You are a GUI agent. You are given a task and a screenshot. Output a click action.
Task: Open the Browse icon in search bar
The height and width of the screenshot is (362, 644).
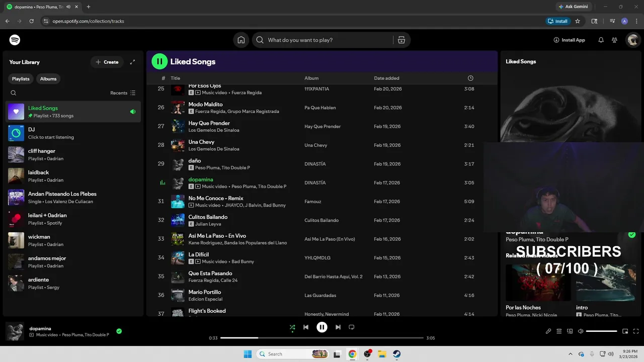[x=401, y=40]
